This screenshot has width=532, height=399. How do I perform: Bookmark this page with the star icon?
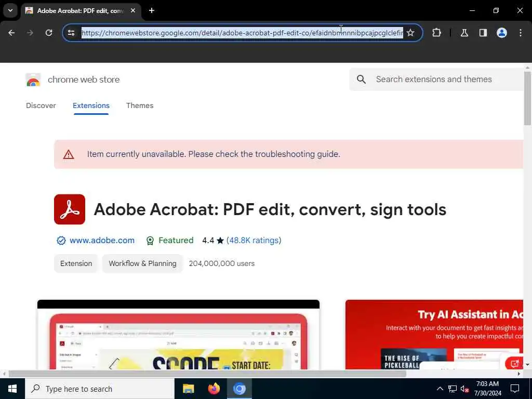coord(410,33)
